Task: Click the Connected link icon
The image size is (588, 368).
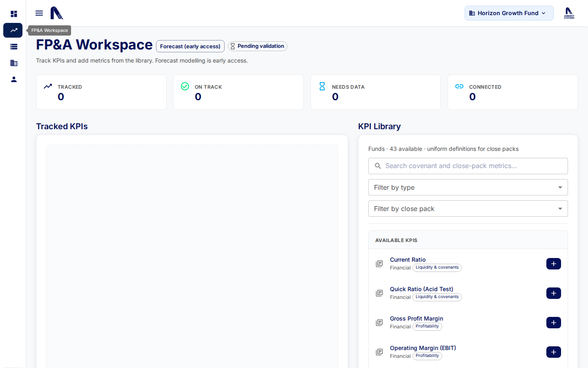Action: coord(459,86)
